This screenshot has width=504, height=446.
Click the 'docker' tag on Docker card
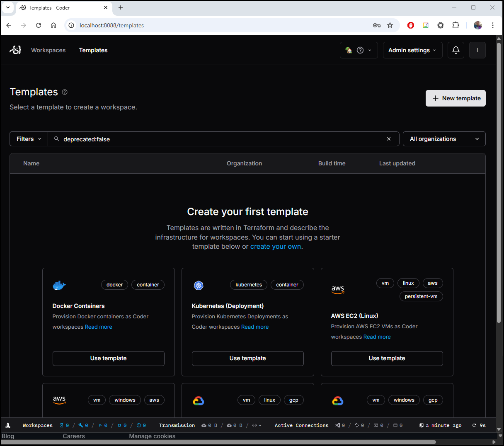[x=114, y=285]
